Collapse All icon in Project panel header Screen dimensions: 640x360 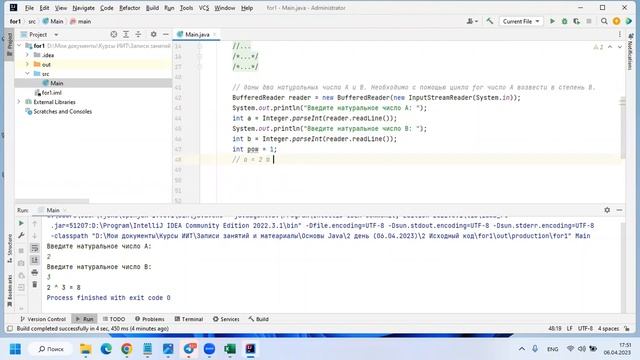[x=138, y=35]
